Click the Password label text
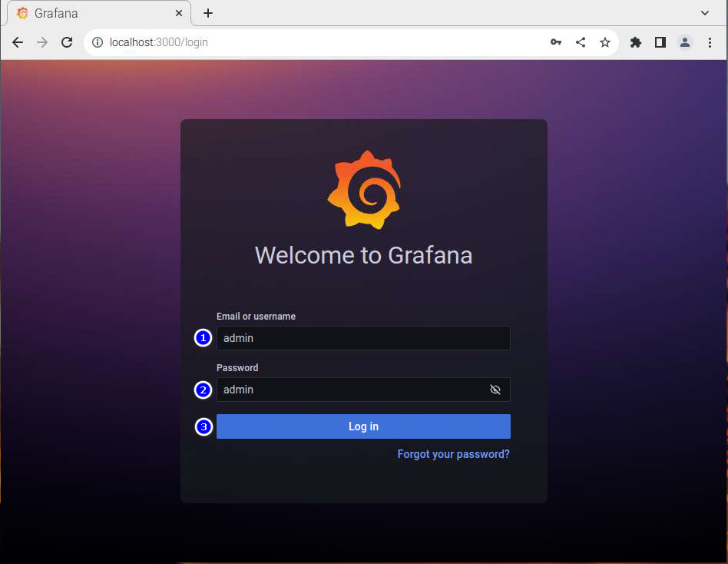This screenshot has height=564, width=728. [x=237, y=367]
